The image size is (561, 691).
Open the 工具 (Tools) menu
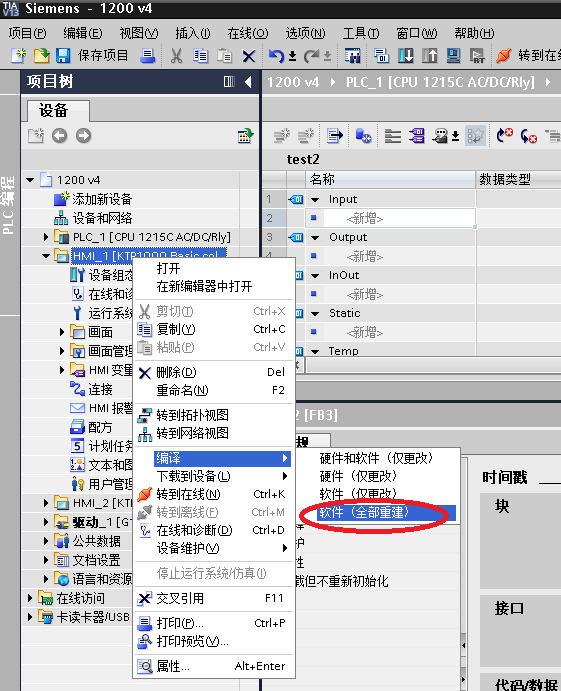tap(360, 33)
